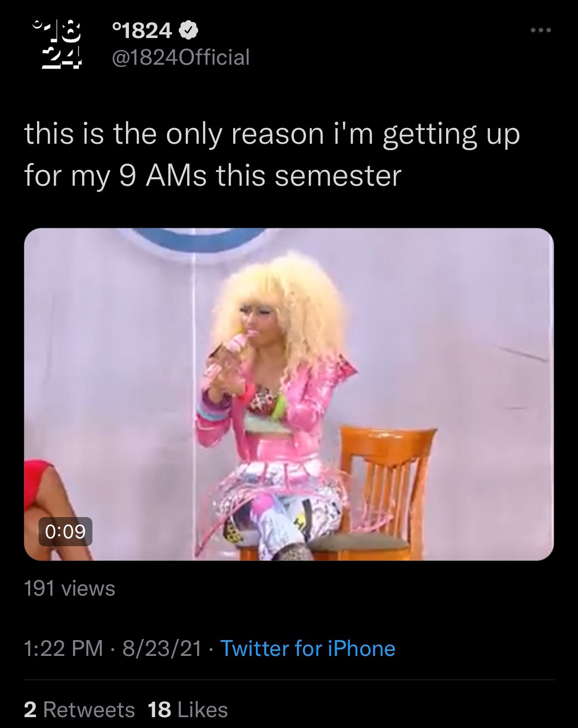Open the Twitter for iPhone link
Image resolution: width=578 pixels, height=728 pixels.
307,648
